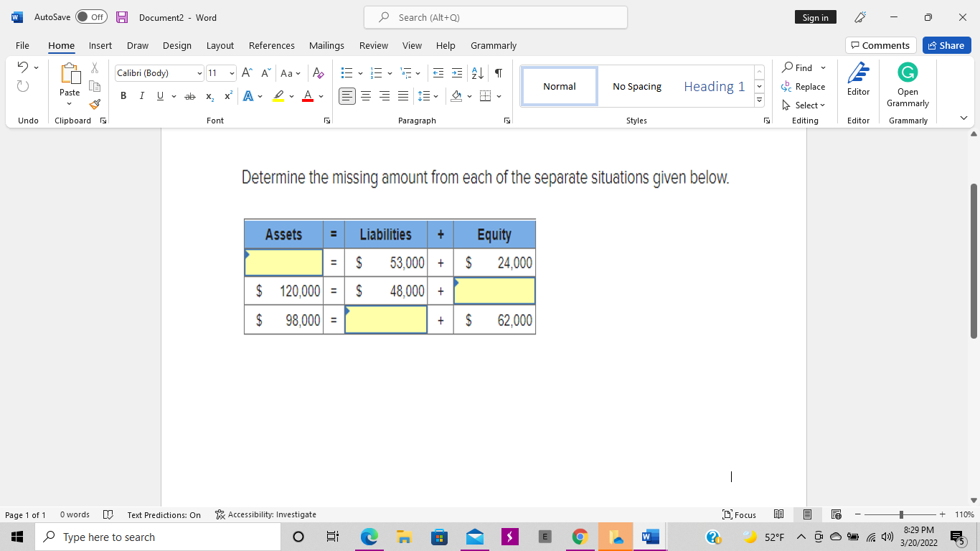Image resolution: width=980 pixels, height=551 pixels.
Task: Click the Increase Indent icon
Action: click(x=457, y=73)
